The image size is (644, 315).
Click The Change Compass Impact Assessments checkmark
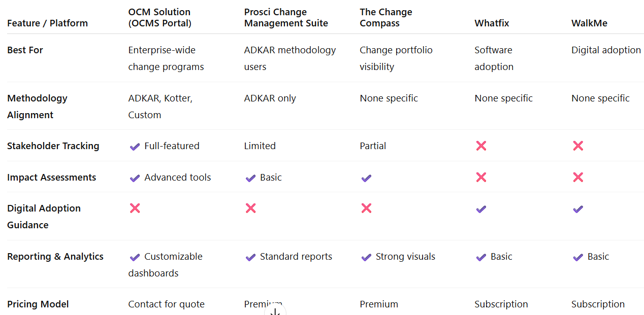pos(366,178)
